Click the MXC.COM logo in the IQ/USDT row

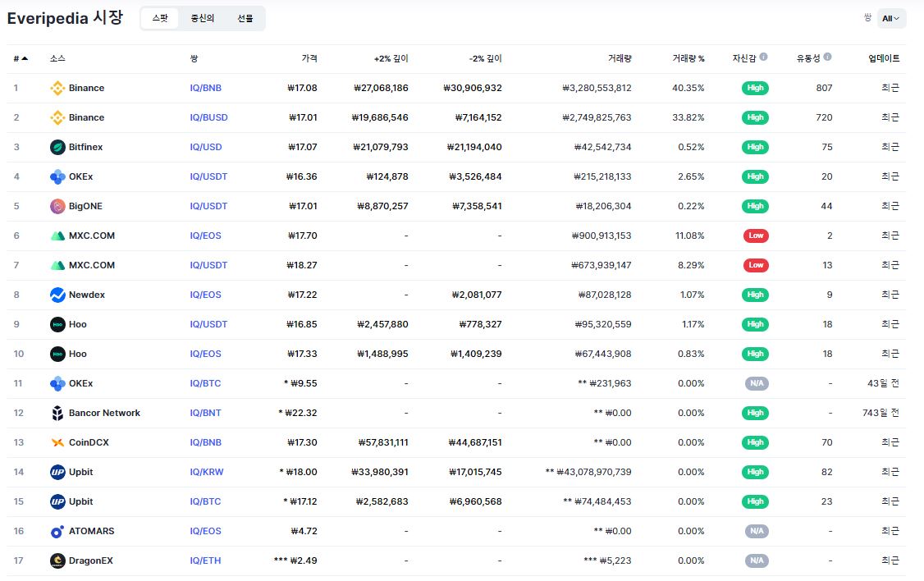click(57, 265)
